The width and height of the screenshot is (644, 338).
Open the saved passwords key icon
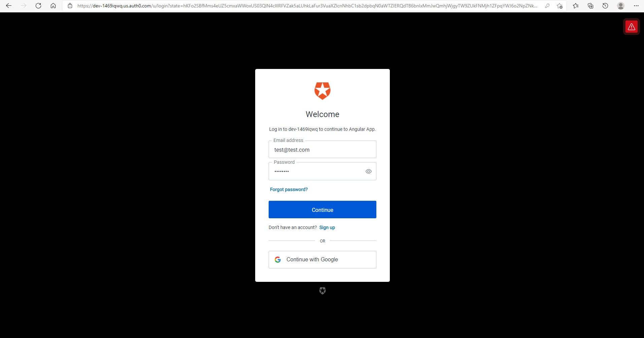click(x=547, y=6)
